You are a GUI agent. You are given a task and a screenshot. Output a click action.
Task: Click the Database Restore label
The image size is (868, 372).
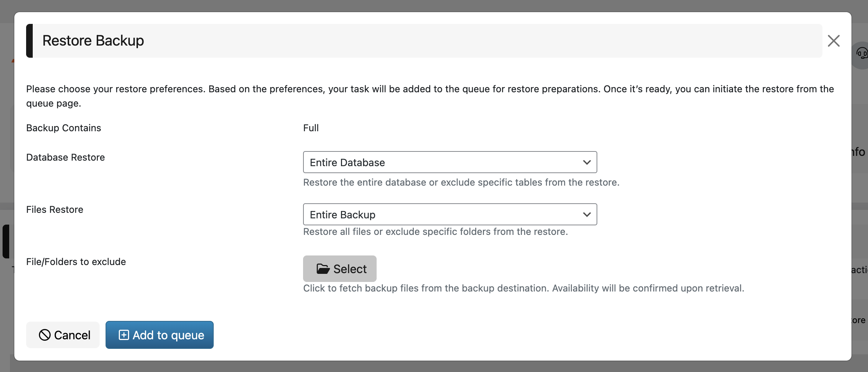tap(65, 157)
